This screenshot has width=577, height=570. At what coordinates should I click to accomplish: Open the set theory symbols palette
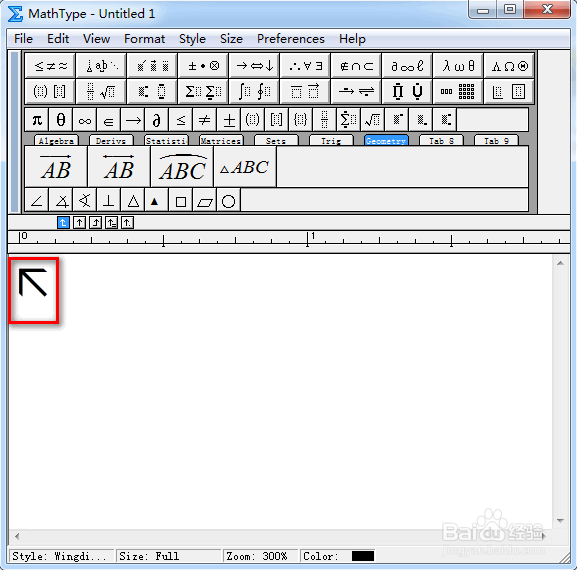(x=357, y=66)
